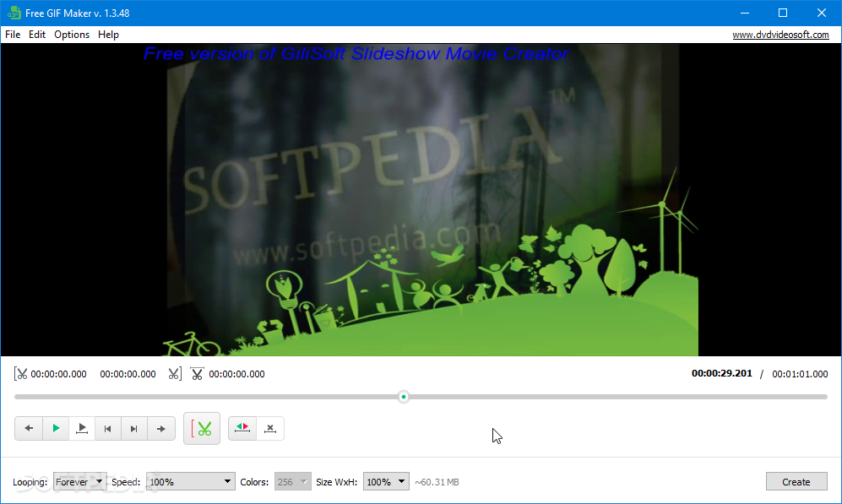This screenshot has width=842, height=504.
Task: Jump to next marker button
Action: click(x=134, y=428)
